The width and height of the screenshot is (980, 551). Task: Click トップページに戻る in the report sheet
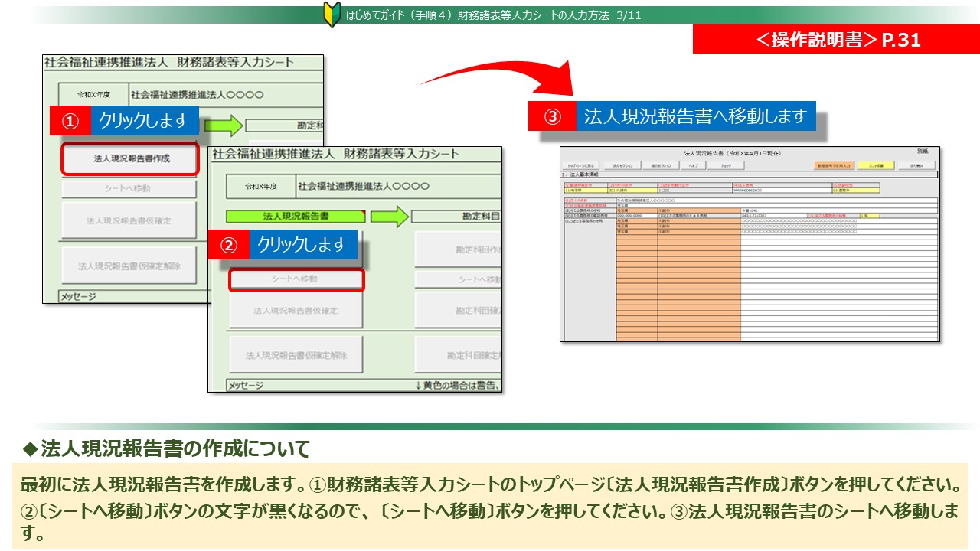[581, 165]
